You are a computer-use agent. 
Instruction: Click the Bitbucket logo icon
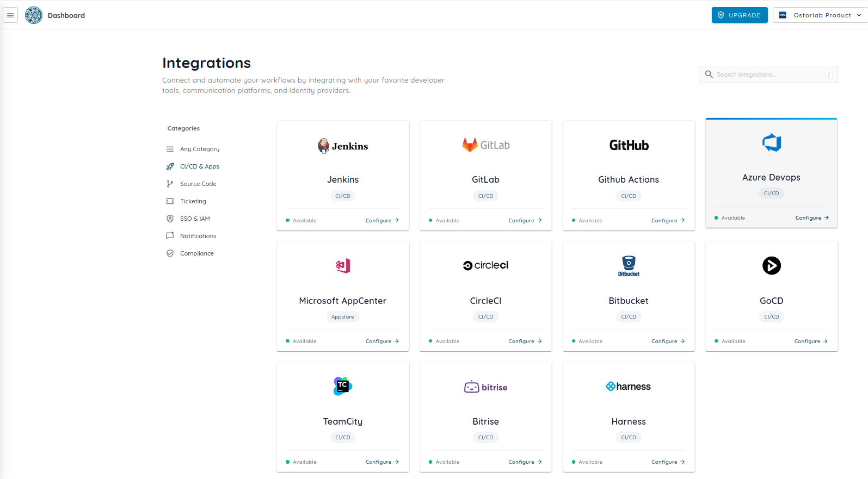[629, 266]
